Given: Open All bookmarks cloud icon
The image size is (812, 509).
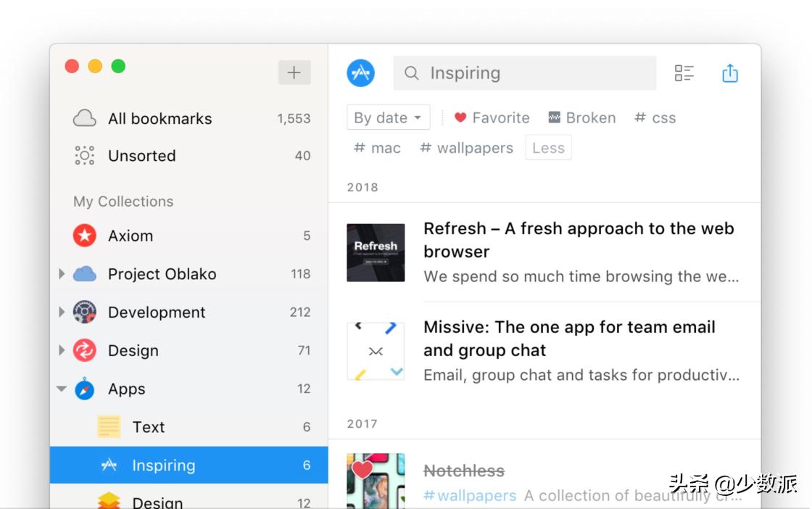Looking at the screenshot, I should [x=84, y=119].
